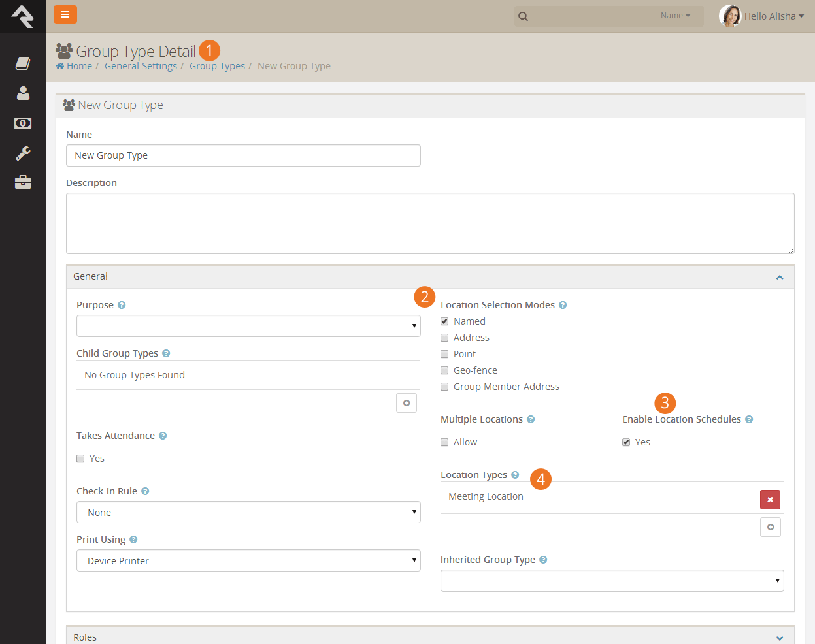Click the New Group Type breadcrumb text
This screenshot has height=644, width=815.
(x=294, y=66)
